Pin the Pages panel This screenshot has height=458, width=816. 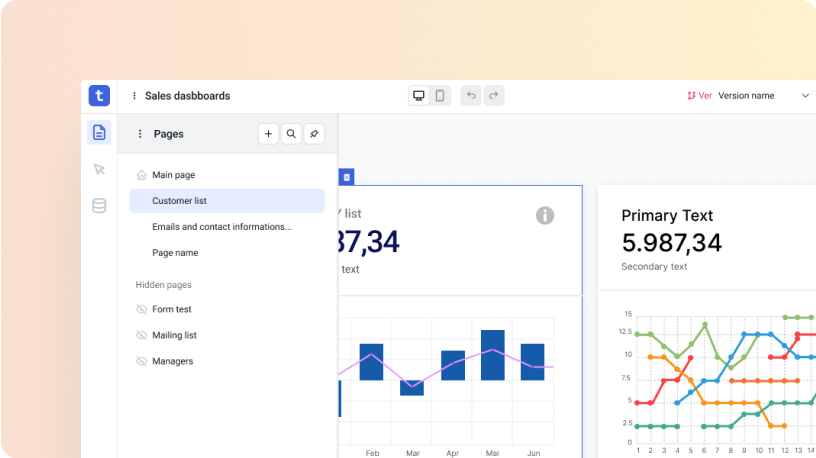coord(314,134)
